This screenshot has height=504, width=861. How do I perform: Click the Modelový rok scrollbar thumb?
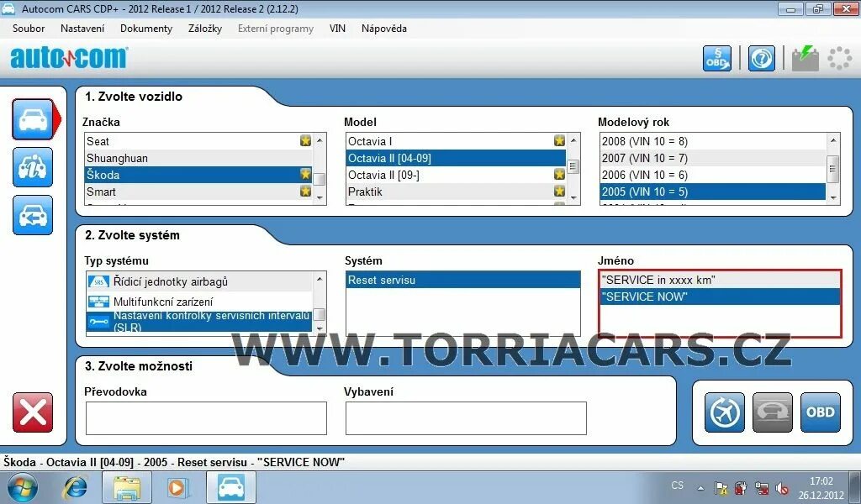pyautogui.click(x=833, y=168)
